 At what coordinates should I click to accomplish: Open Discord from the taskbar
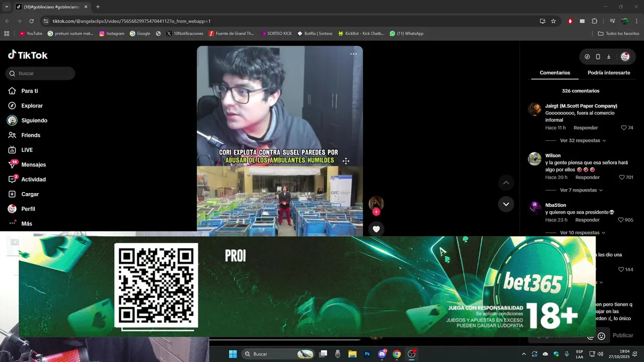pyautogui.click(x=382, y=354)
